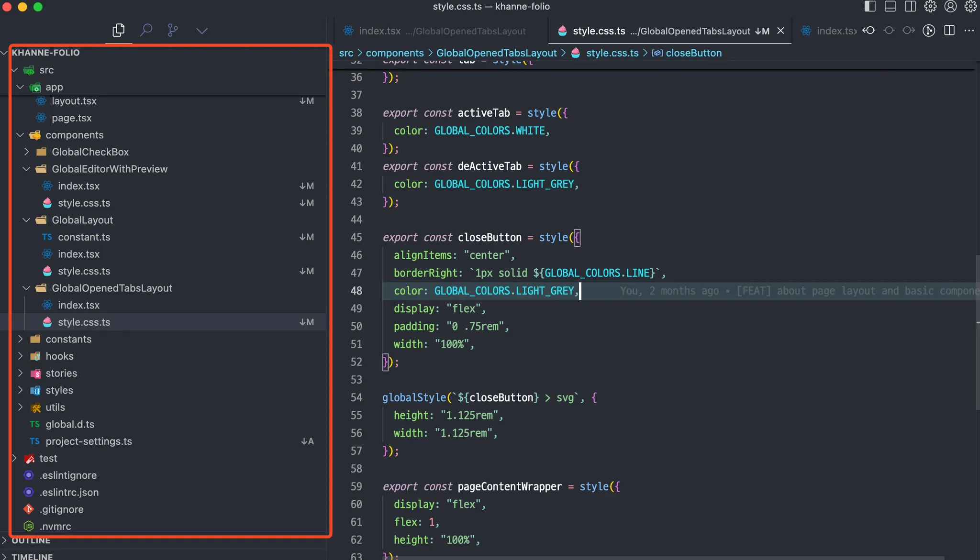Open the Accounts profile icon
Screen dimensions: 980x560
coord(950,6)
